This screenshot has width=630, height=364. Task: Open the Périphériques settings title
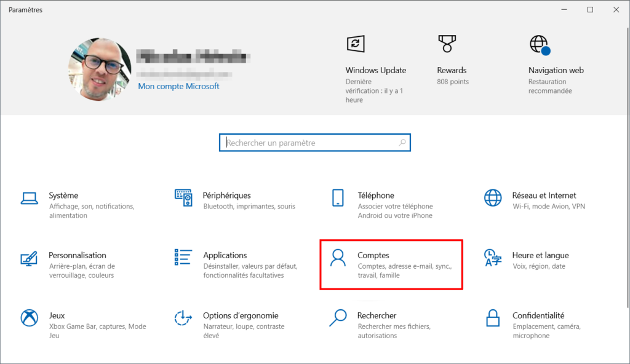(x=226, y=196)
